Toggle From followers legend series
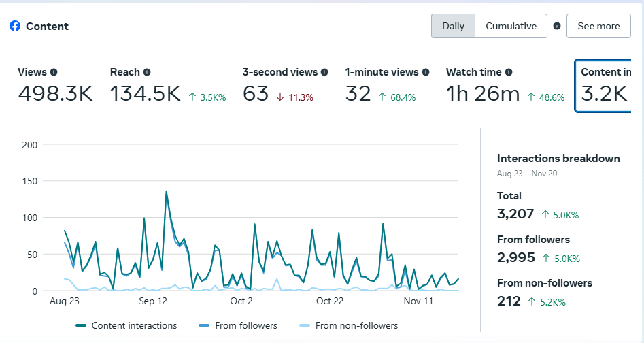Viewport: 644px width, 343px height. (x=238, y=325)
